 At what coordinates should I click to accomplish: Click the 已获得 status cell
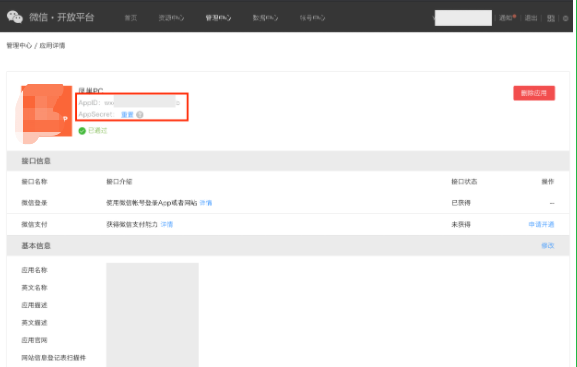[461, 203]
